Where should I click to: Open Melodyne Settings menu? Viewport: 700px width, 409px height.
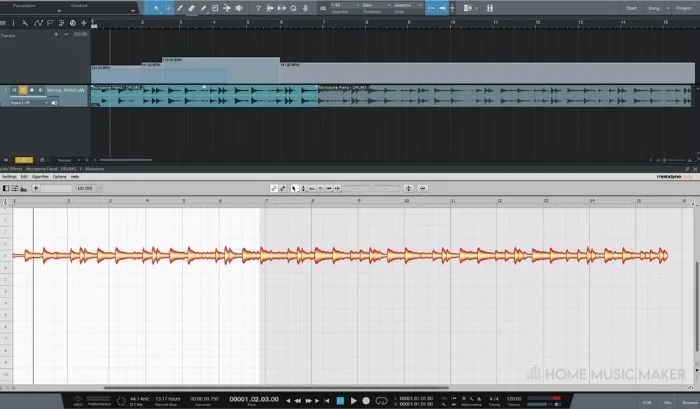point(9,177)
